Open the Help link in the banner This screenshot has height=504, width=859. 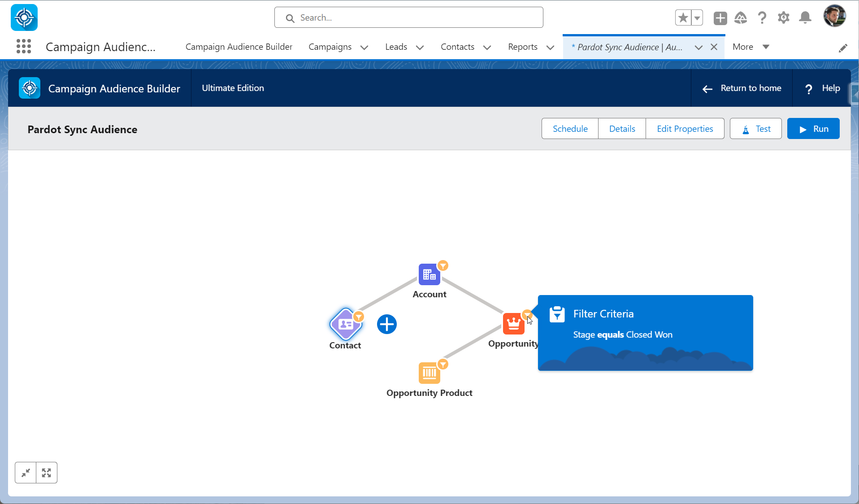coord(822,88)
